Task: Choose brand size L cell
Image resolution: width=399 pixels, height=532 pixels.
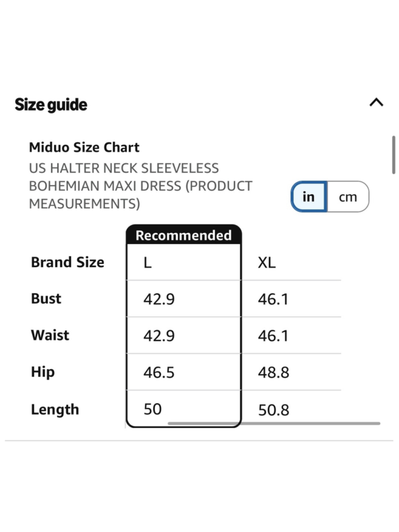Action: (184, 262)
